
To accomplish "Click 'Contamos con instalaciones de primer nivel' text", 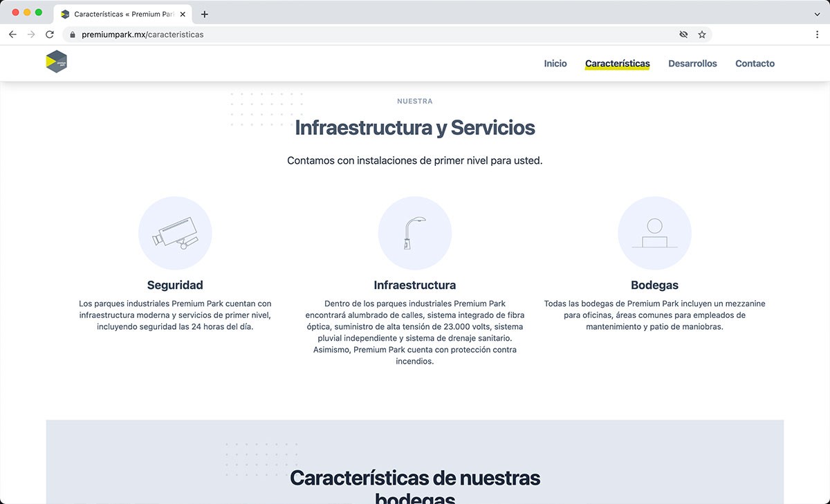I will pyautogui.click(x=415, y=160).
